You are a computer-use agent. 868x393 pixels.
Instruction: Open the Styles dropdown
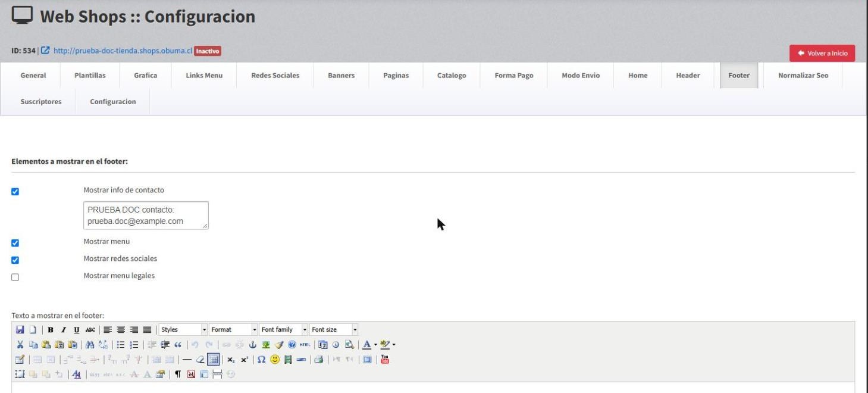[183, 329]
